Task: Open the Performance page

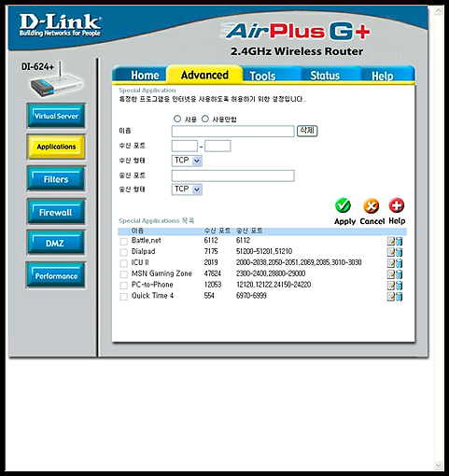Action: pos(56,275)
